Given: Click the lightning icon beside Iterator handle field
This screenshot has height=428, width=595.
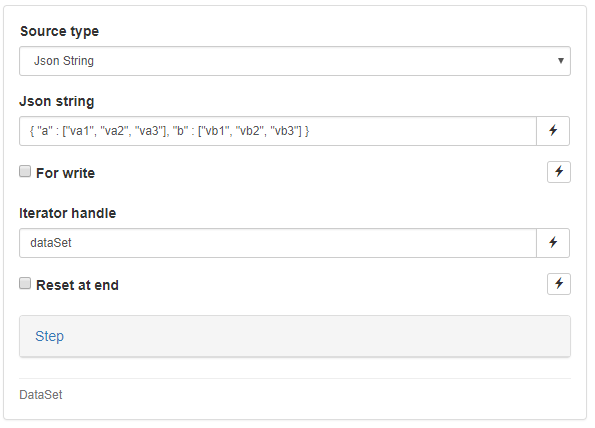Looking at the screenshot, I should (x=553, y=243).
